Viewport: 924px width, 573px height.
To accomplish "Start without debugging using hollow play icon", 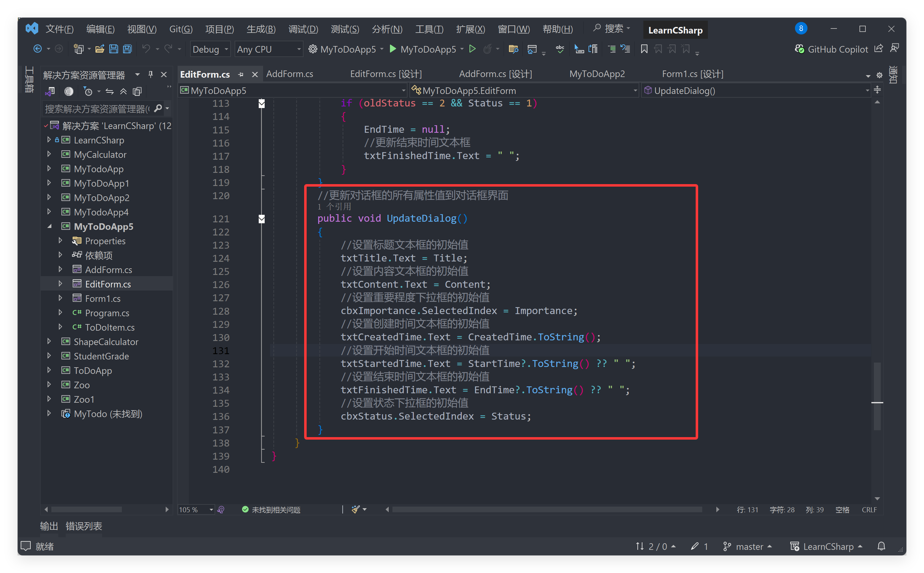I will point(472,49).
